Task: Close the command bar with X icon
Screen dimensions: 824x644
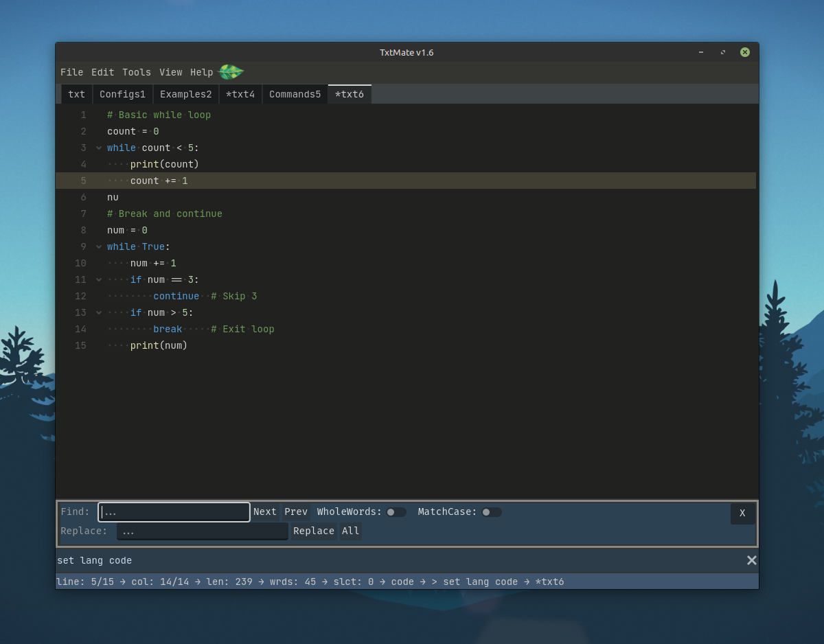Action: tap(751, 560)
